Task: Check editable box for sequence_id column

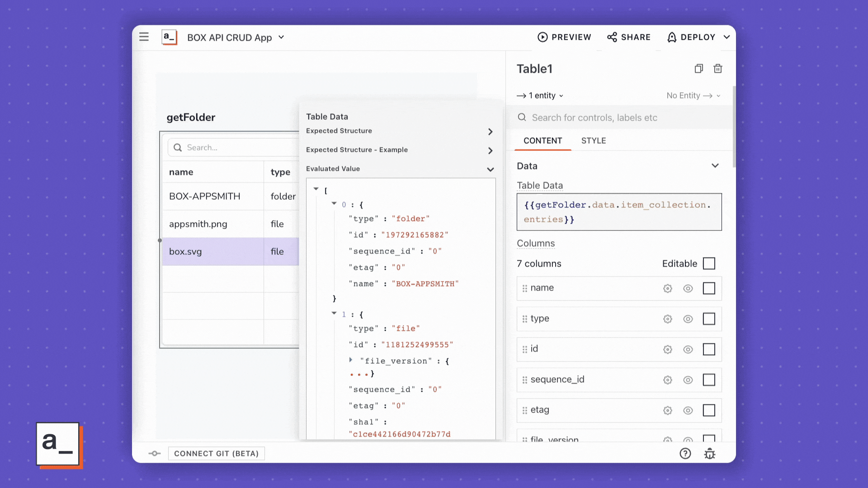Action: coord(709,380)
